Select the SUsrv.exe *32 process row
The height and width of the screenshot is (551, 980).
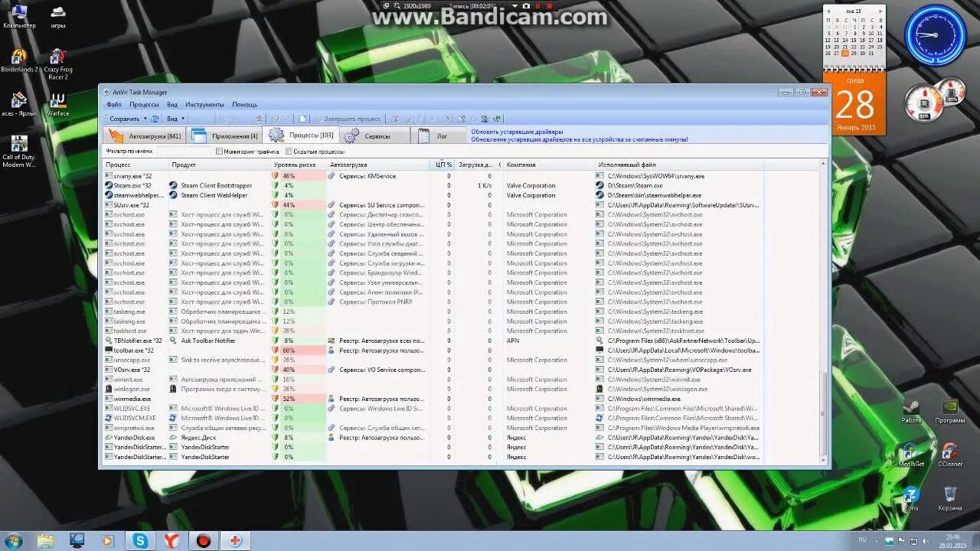(433, 205)
